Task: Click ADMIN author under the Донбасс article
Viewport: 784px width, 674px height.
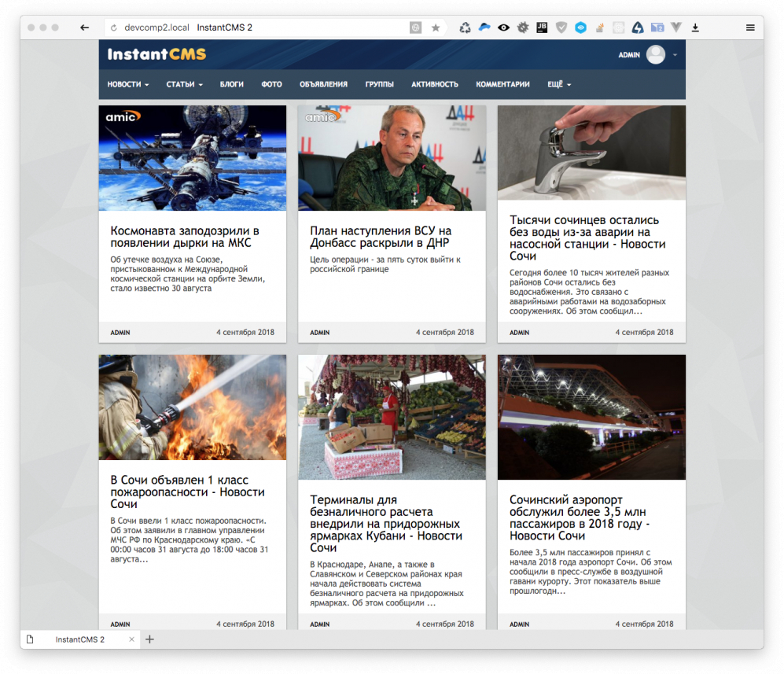Action: coord(319,333)
